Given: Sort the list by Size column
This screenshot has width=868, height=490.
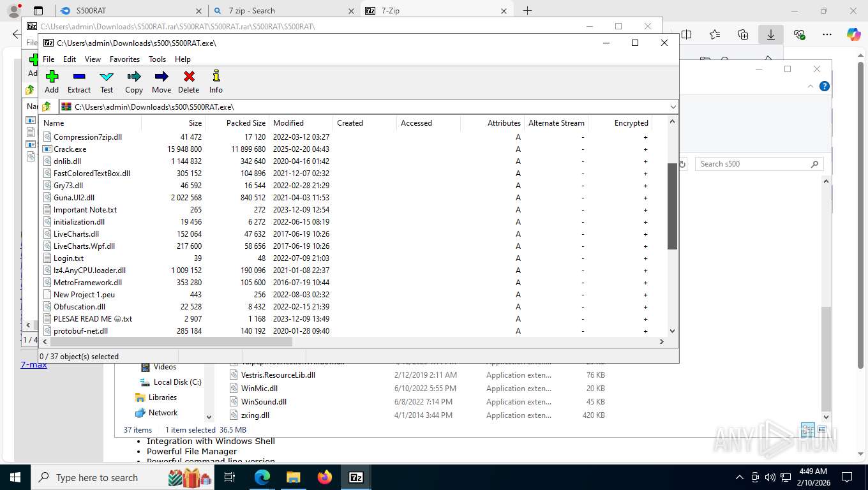Looking at the screenshot, I should (x=173, y=123).
